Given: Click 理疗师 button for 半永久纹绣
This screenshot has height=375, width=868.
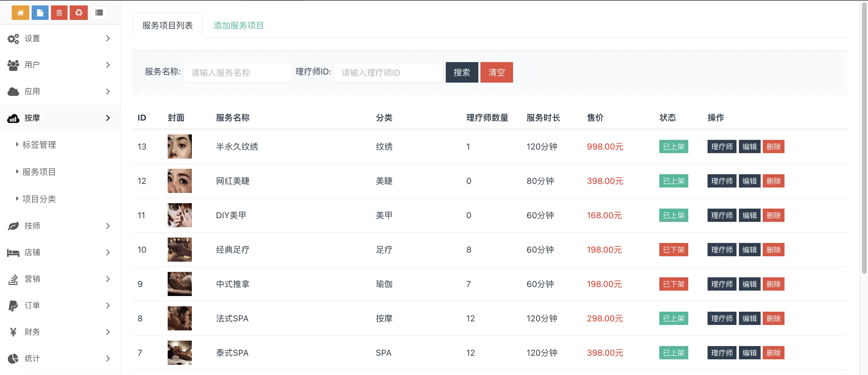Looking at the screenshot, I should click(722, 147).
